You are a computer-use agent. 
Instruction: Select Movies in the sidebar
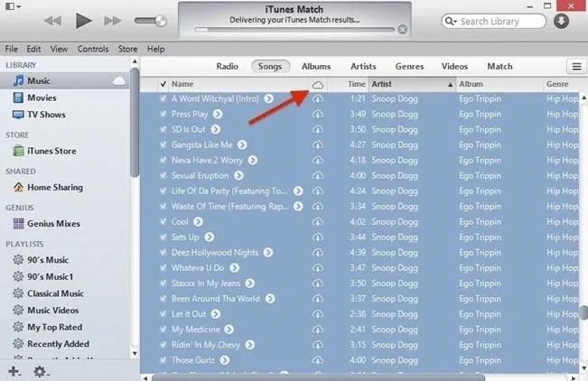42,98
